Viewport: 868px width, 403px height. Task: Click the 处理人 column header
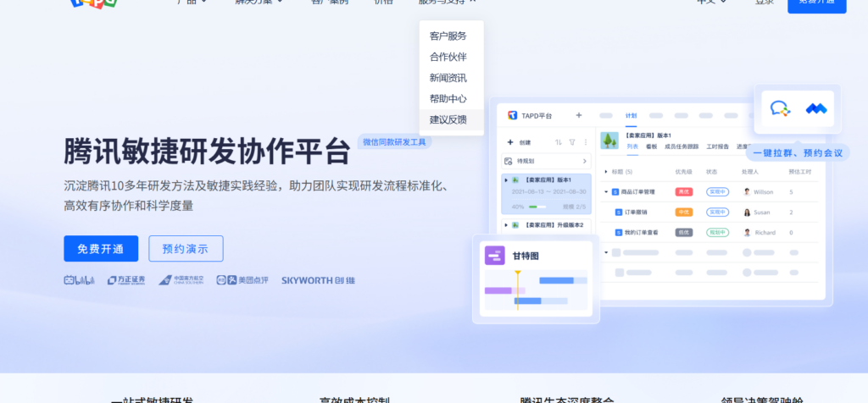tap(749, 172)
